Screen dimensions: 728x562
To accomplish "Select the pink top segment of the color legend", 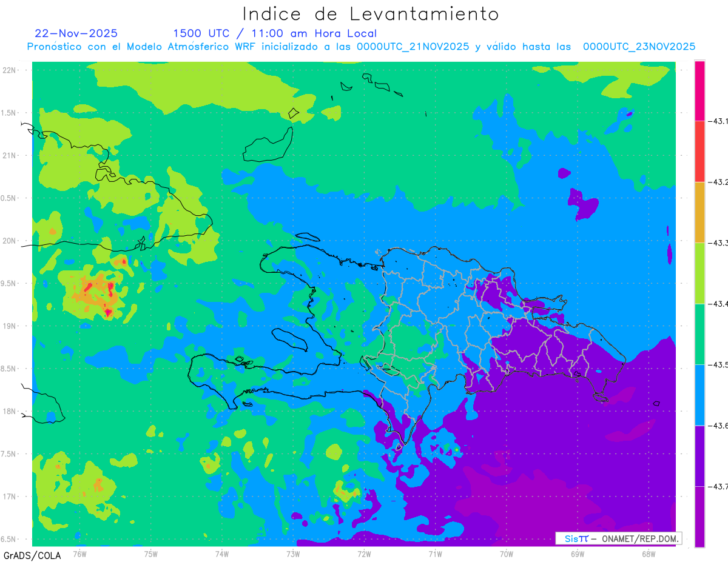I will click(x=699, y=90).
